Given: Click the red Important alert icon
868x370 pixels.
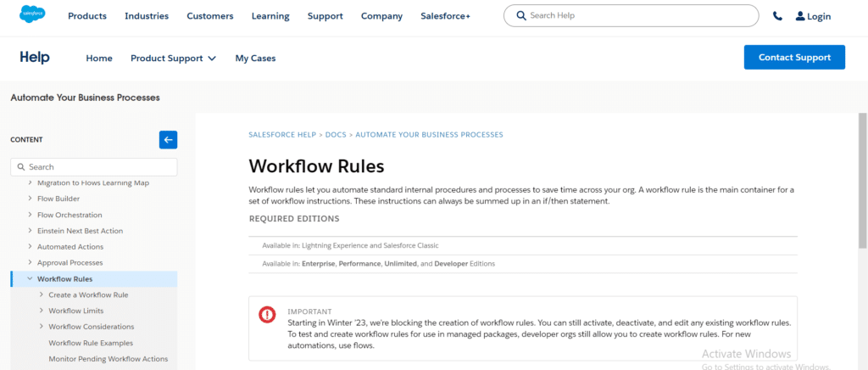Looking at the screenshot, I should (x=267, y=314).
